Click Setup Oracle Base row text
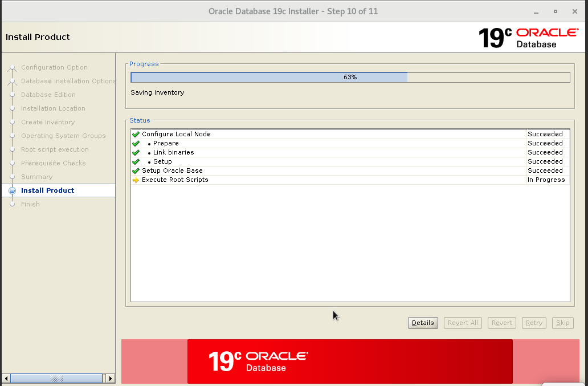This screenshot has width=588, height=386. click(x=172, y=170)
